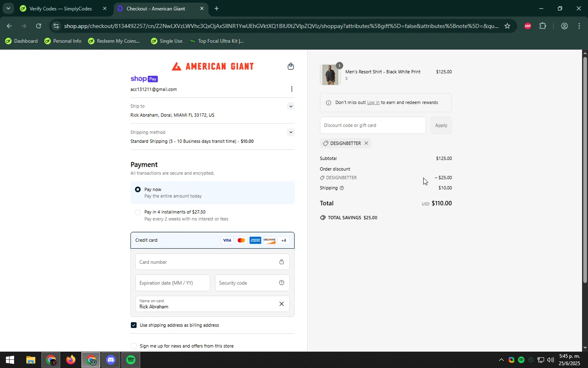Viewport: 588px width, 368px height.
Task: Open Firefox from the taskbar
Action: [71, 360]
